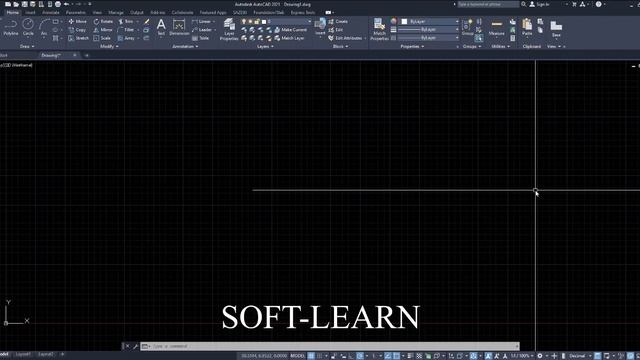Select the Polyline tool
This screenshot has height=360, width=640.
[x=11, y=28]
